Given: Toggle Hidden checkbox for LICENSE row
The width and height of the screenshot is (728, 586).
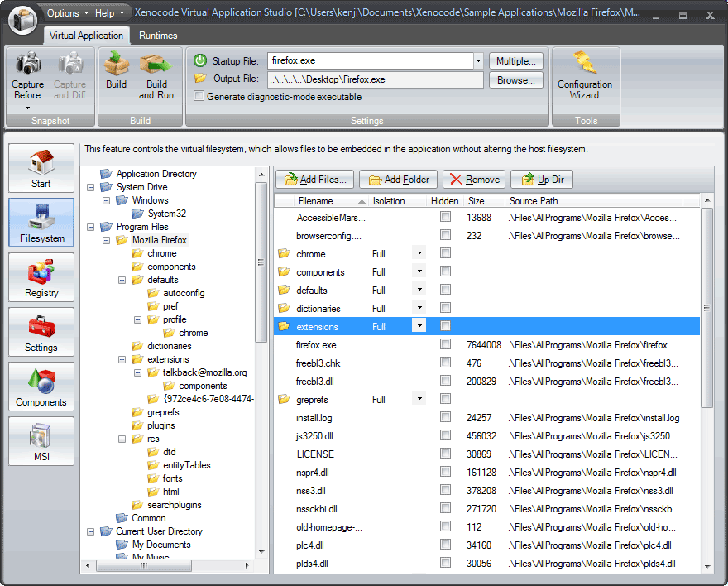Looking at the screenshot, I should coord(445,453).
